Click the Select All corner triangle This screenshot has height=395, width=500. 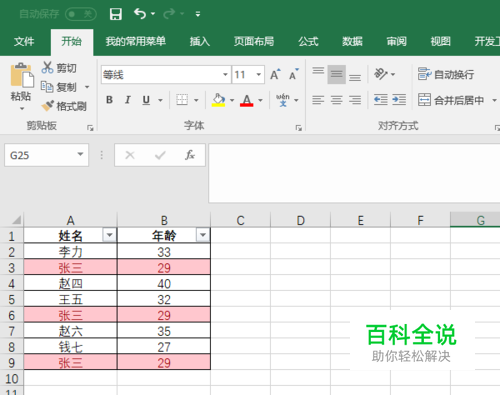(16, 220)
